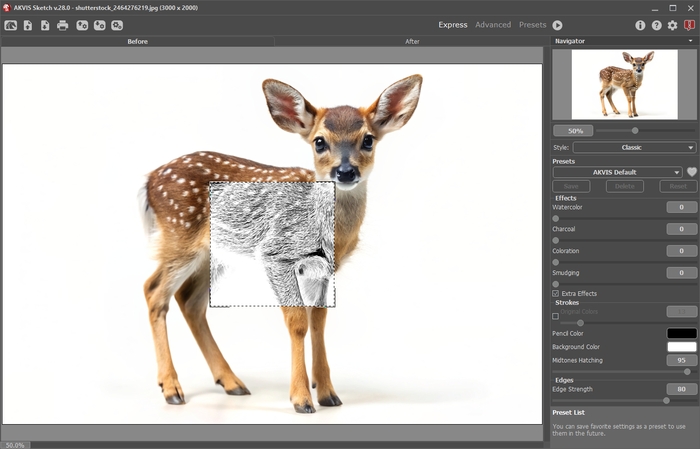
Task: Open help with the question mark icon
Action: coord(656,25)
